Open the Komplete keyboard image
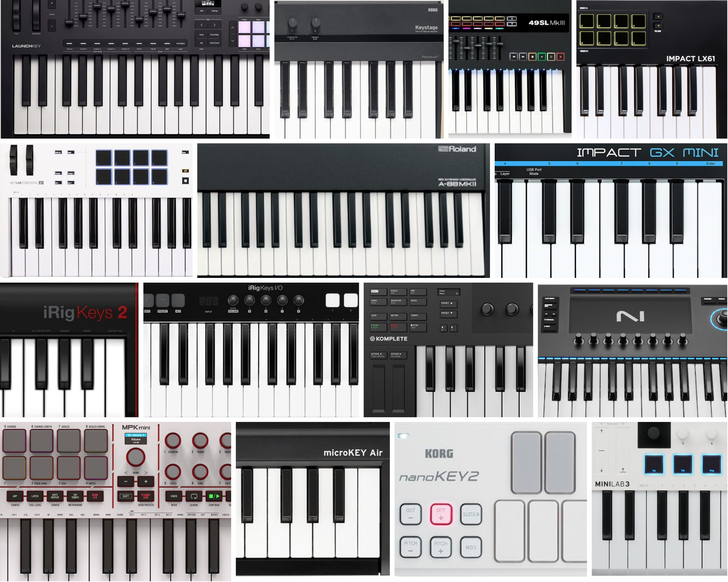The height and width of the screenshot is (582, 728). point(448,350)
